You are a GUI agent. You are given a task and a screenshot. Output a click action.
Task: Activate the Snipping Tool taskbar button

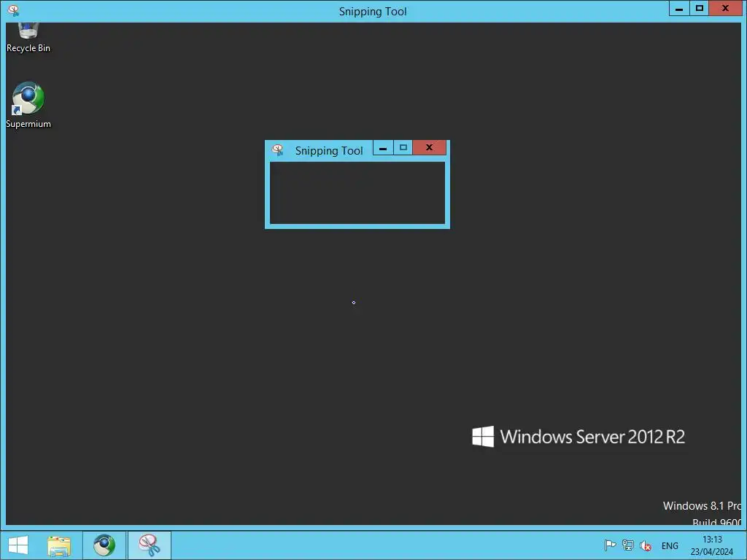point(149,545)
